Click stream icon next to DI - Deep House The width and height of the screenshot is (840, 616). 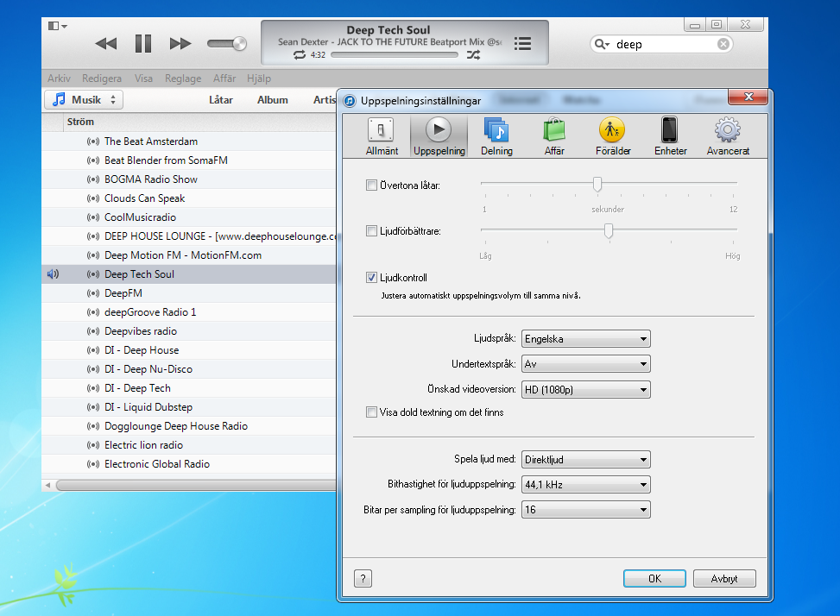coord(93,350)
